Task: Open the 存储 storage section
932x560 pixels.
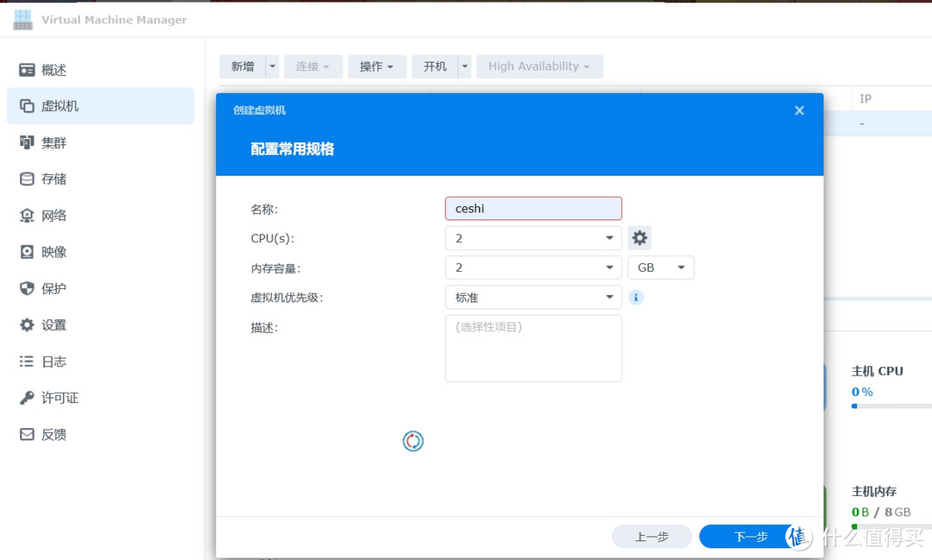Action: [54, 179]
